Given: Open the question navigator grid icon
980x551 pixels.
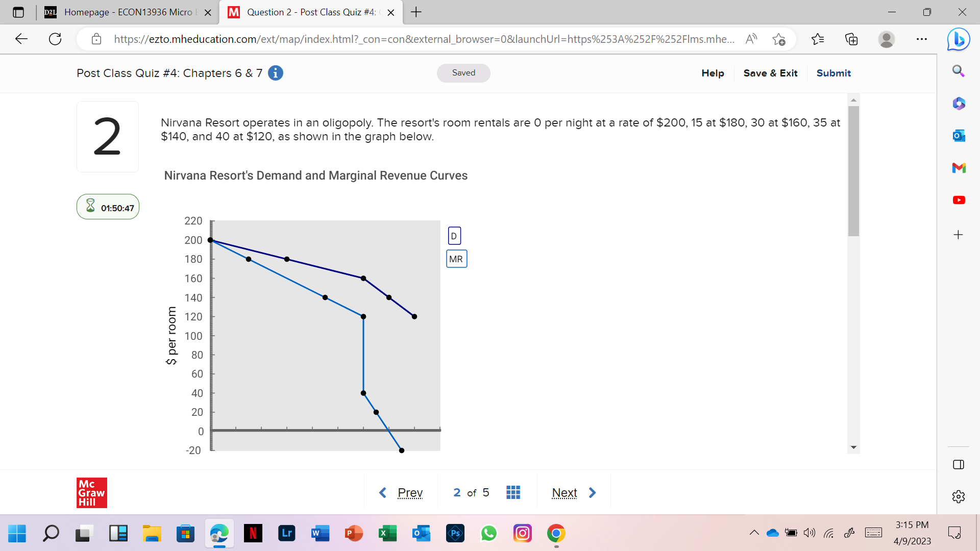Looking at the screenshot, I should coord(513,492).
